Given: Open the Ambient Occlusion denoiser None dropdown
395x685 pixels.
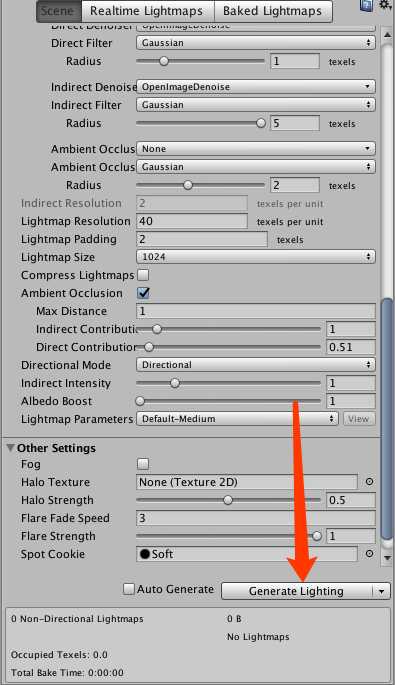Looking at the screenshot, I should [x=256, y=149].
